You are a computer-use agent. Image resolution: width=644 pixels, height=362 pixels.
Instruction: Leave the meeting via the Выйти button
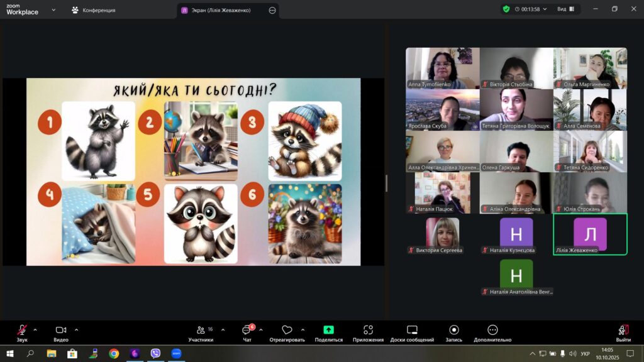(623, 331)
